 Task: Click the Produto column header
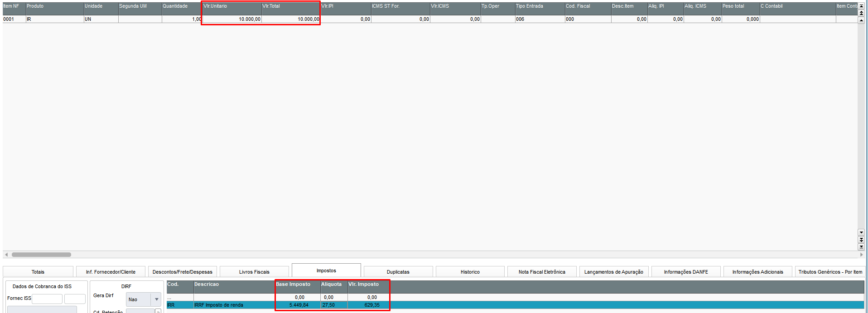[x=55, y=9]
